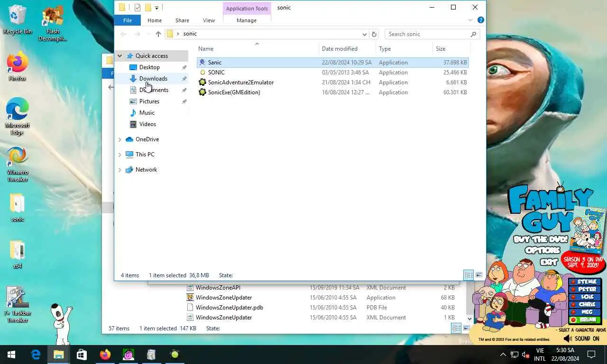Click the Brian dog desktop mascot
607x364 pixels.
(61, 324)
